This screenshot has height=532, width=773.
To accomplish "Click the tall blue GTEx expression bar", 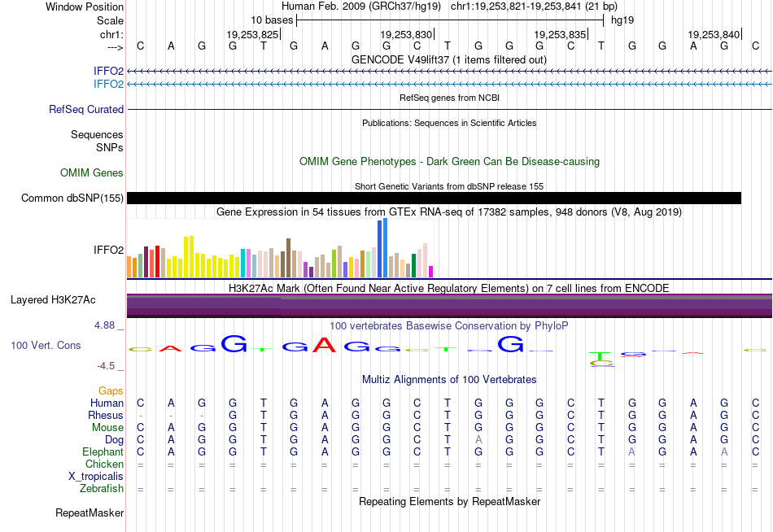I will [x=385, y=248].
